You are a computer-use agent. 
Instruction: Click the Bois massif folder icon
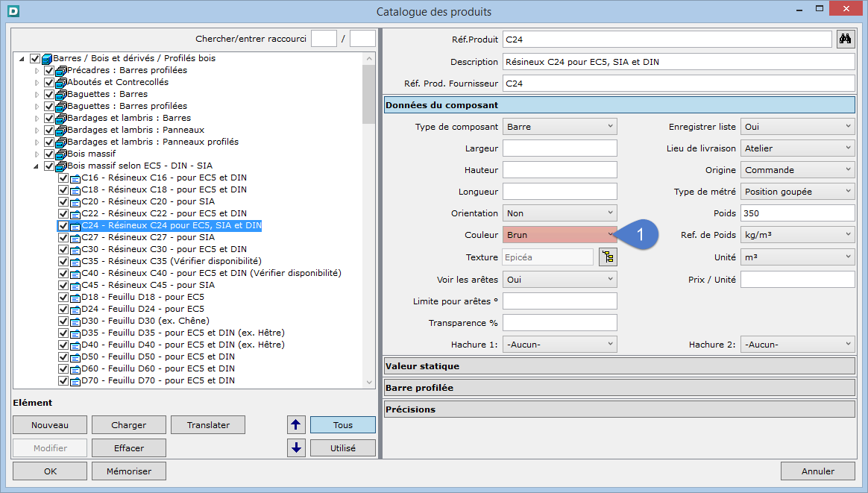tap(61, 154)
